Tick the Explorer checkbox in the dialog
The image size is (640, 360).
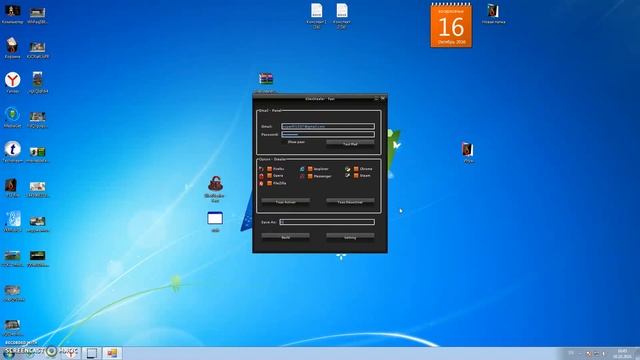(310, 169)
